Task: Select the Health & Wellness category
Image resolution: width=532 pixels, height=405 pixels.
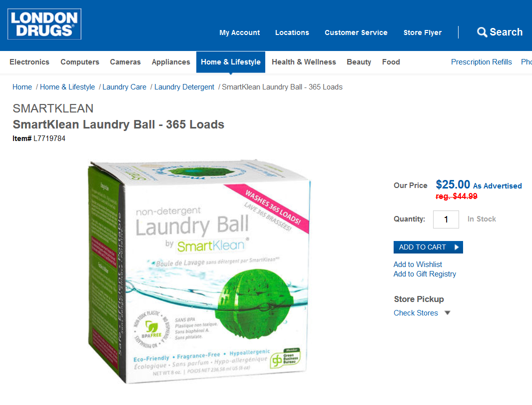Action: click(x=304, y=62)
